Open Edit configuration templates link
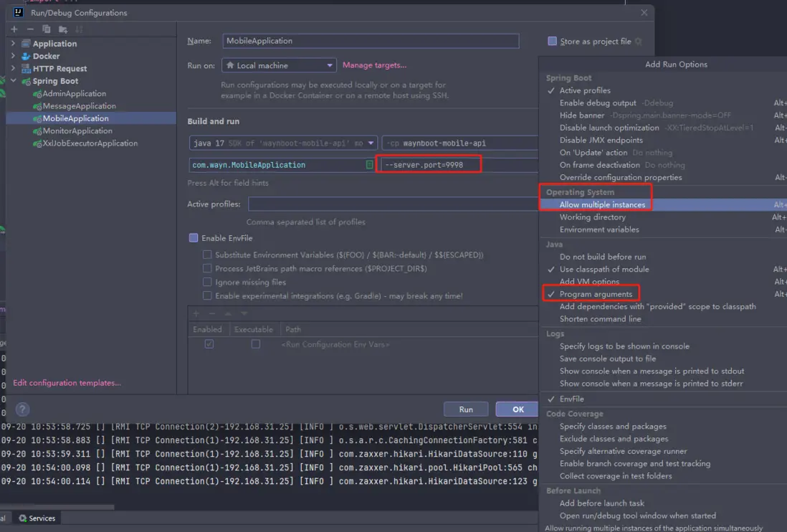This screenshot has height=532, width=787. (x=67, y=383)
